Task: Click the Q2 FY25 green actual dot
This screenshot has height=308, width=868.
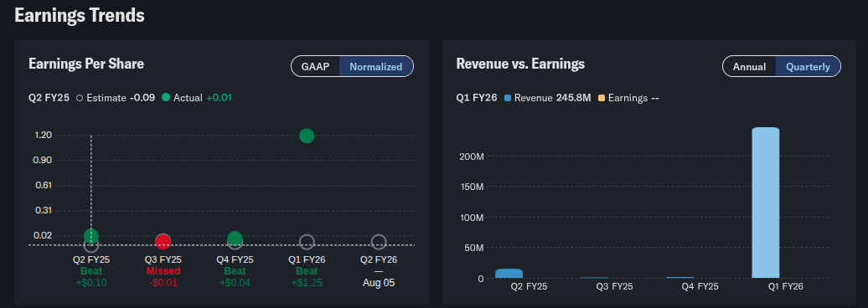Action: (x=91, y=236)
